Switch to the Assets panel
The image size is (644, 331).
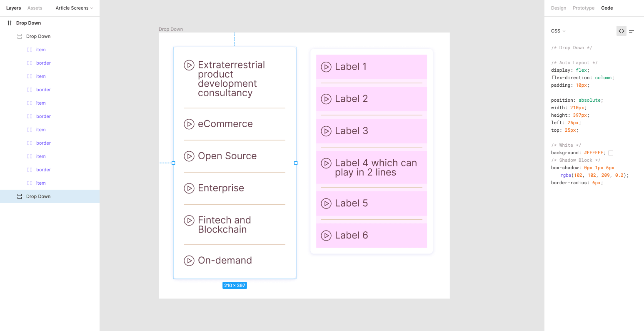pos(35,8)
